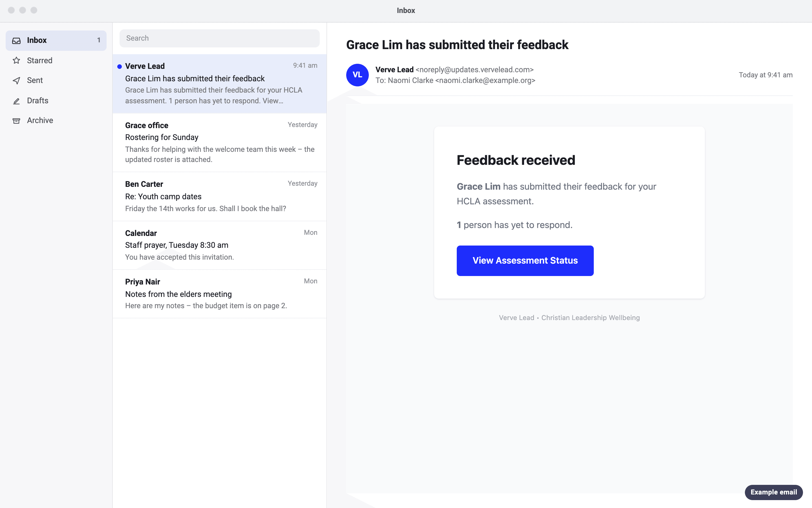Viewport: 812px width, 508px height.
Task: Click the 1 person has yet to respond text
Action: click(514, 225)
